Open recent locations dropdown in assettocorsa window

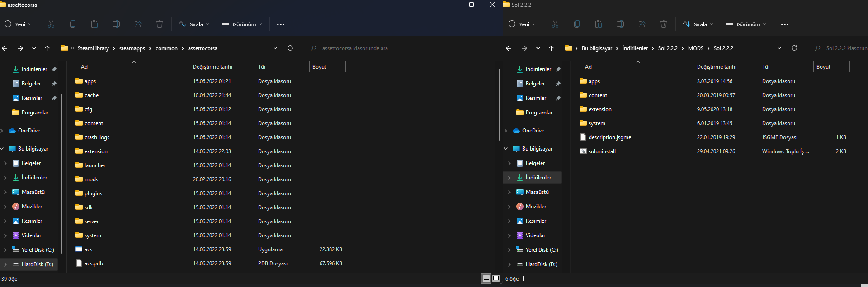pyautogui.click(x=34, y=48)
